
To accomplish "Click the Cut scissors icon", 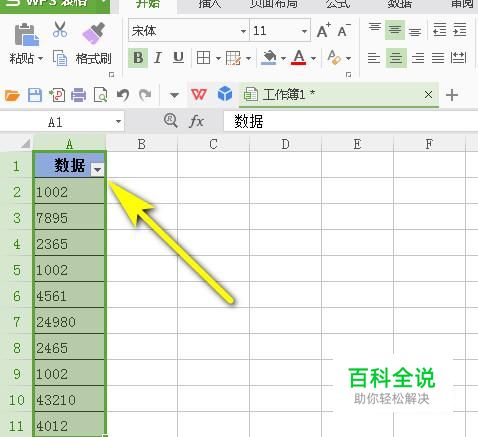I will point(60,29).
